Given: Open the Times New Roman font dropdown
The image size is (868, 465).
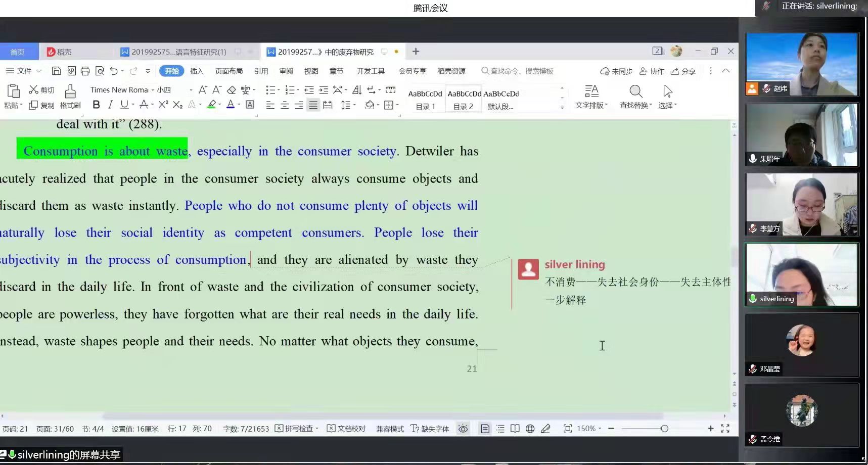Looking at the screenshot, I should [x=153, y=90].
